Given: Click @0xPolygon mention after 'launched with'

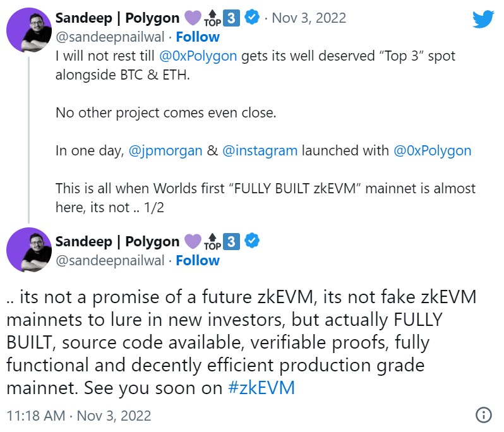Looking at the screenshot, I should [x=432, y=150].
